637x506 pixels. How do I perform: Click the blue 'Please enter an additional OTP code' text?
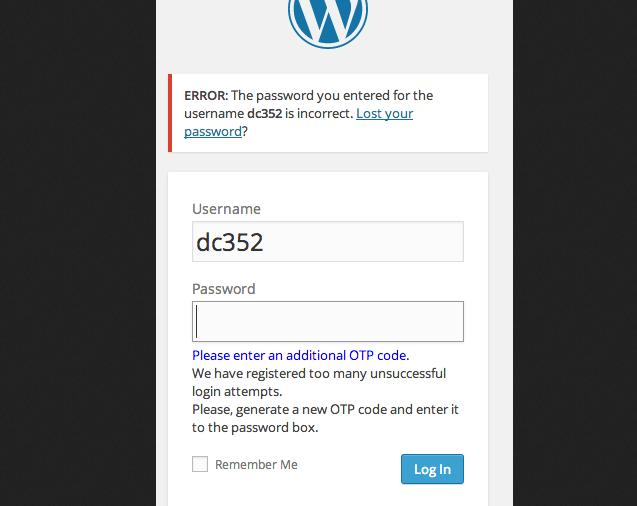300,355
